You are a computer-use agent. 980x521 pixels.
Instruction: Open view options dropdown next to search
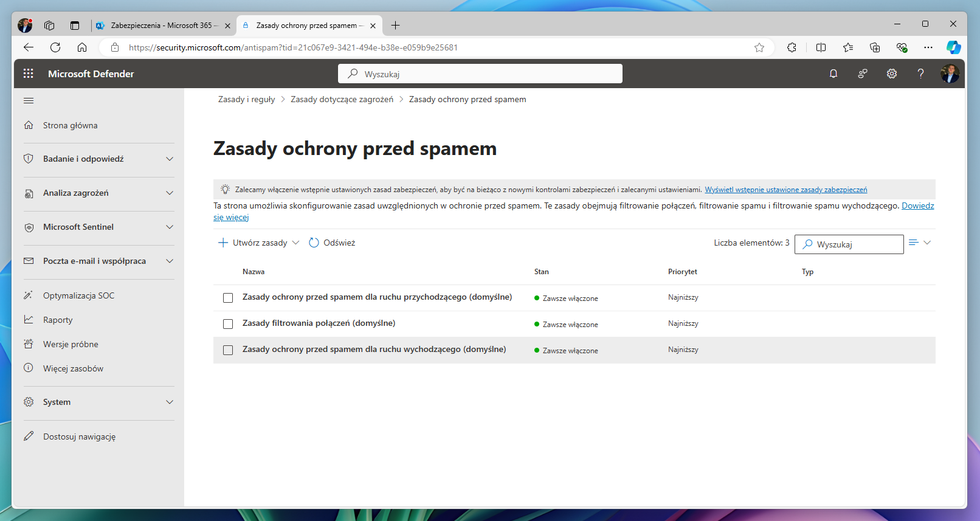point(920,243)
